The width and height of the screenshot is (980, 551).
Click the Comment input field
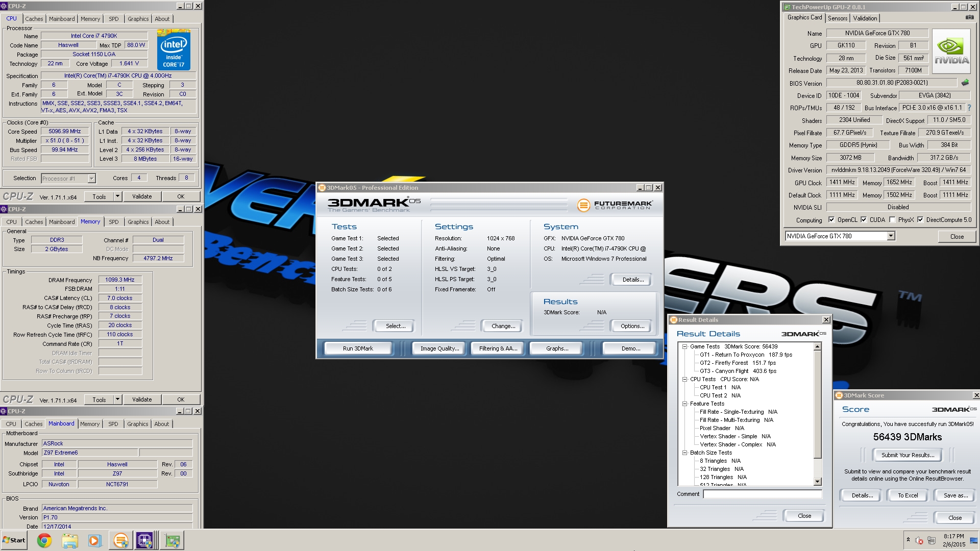click(x=763, y=494)
